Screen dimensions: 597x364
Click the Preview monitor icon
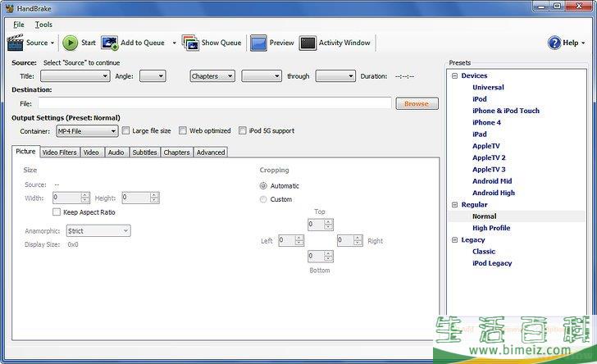coord(258,43)
